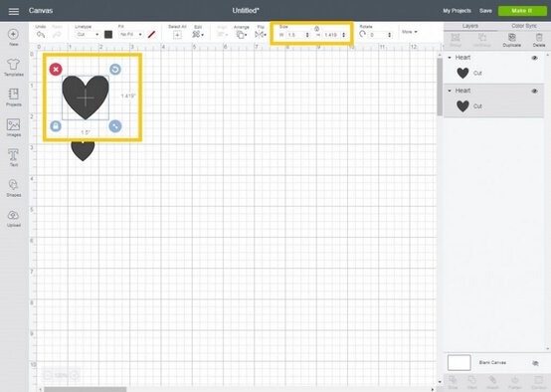Click the Undo arrow

pos(41,35)
